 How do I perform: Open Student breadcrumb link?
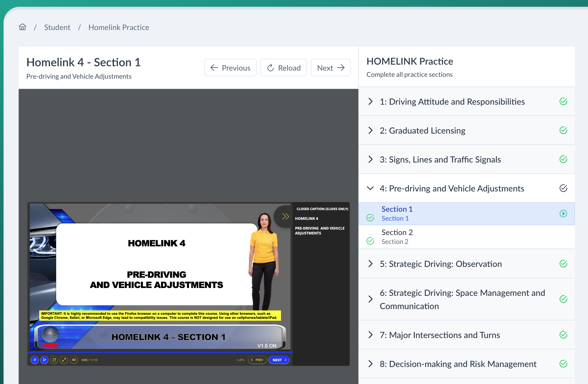(57, 27)
